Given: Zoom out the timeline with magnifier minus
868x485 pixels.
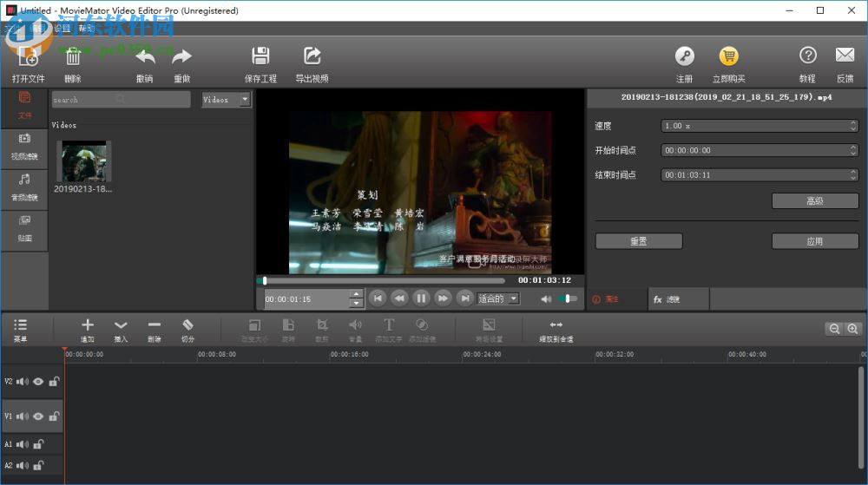Looking at the screenshot, I should click(x=834, y=329).
